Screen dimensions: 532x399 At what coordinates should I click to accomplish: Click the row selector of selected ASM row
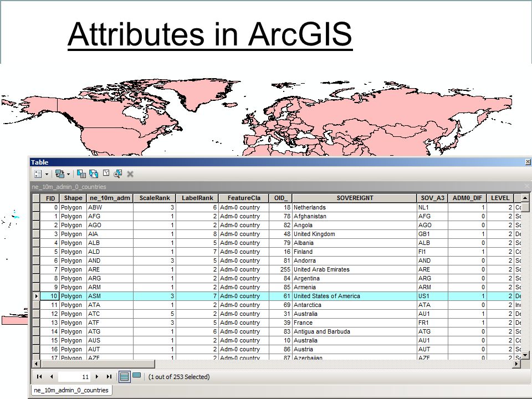tap(36, 296)
